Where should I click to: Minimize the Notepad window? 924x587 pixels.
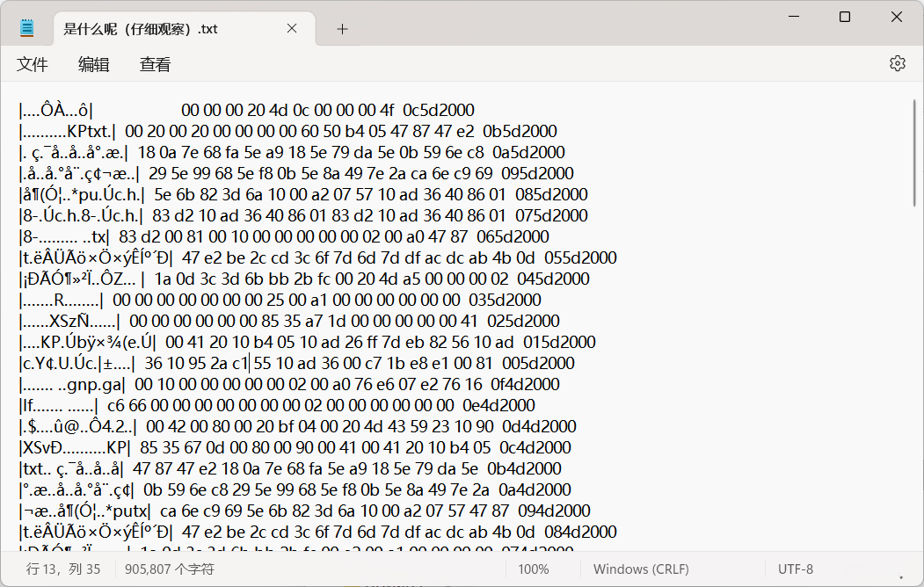tap(793, 17)
